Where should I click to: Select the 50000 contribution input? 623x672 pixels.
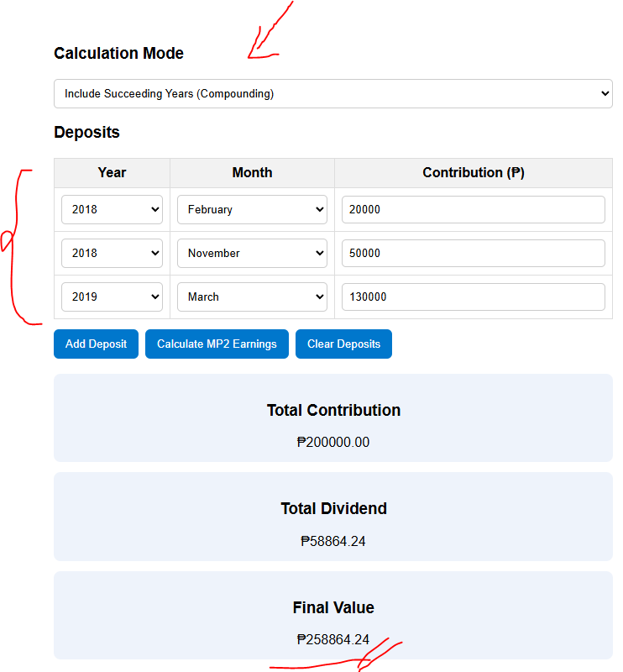point(473,253)
